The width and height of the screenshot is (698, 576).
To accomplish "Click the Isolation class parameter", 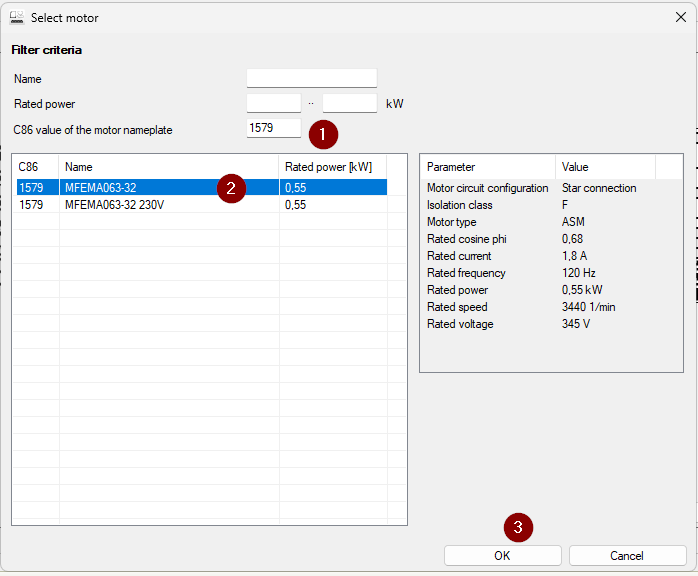I will click(459, 205).
